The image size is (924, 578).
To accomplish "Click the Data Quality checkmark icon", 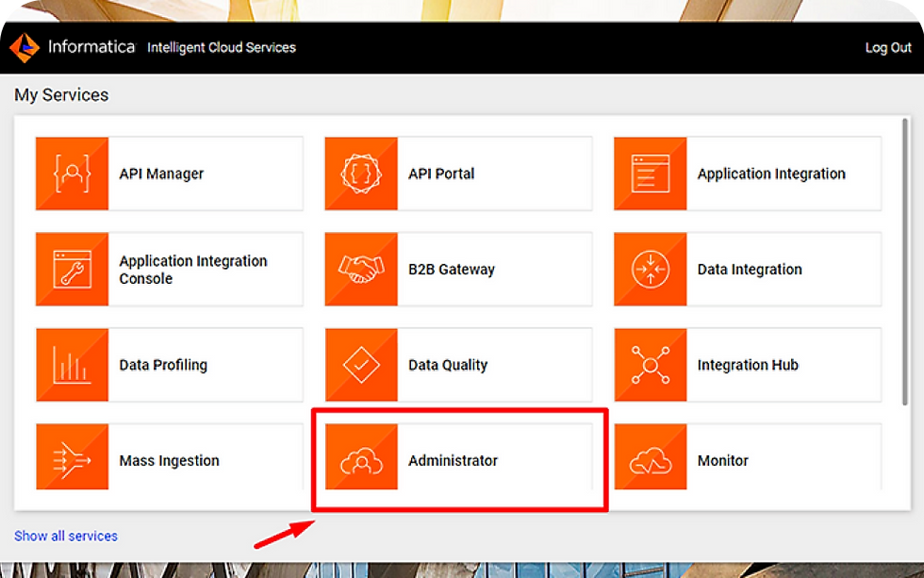I will [x=361, y=365].
